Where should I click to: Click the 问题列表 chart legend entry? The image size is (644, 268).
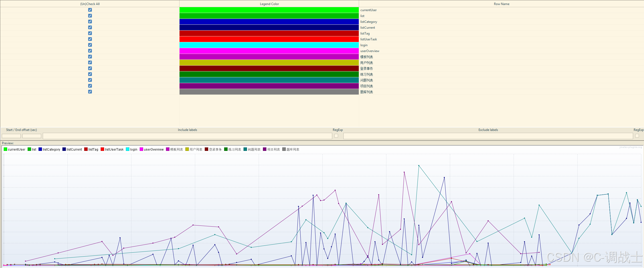coord(252,149)
